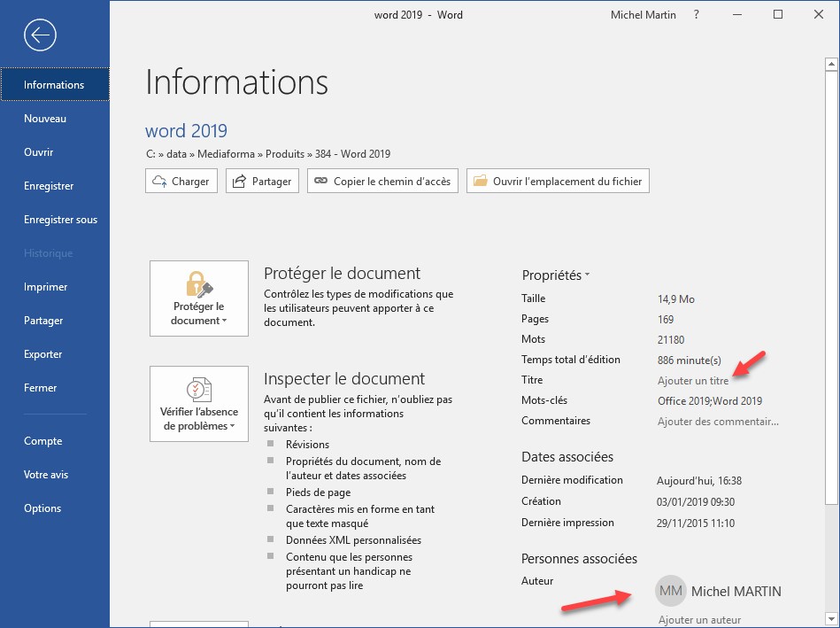Click the MM author avatar
Image resolution: width=840 pixels, height=628 pixels.
point(671,591)
